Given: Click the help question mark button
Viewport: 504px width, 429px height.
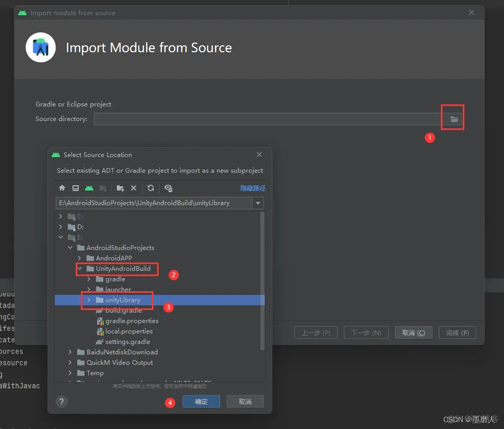Looking at the screenshot, I should click(62, 401).
